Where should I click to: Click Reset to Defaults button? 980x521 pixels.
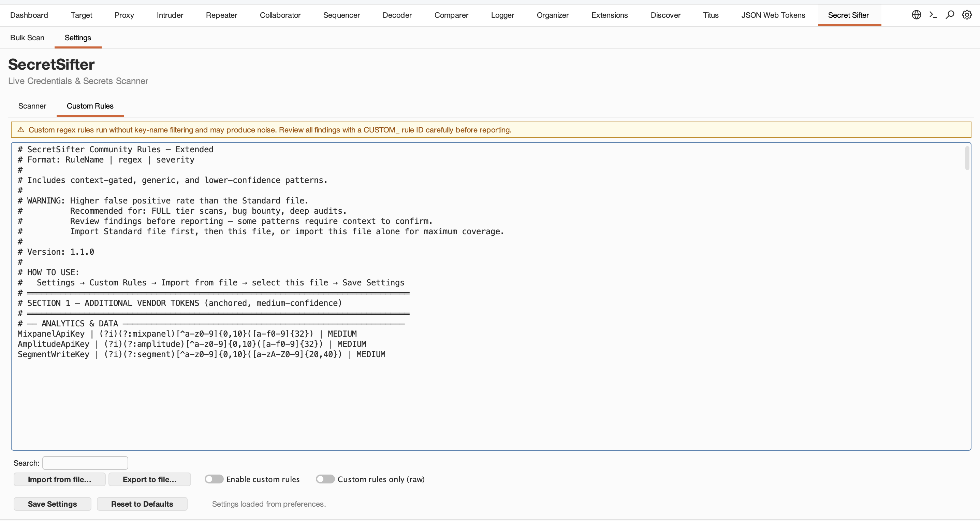click(142, 504)
